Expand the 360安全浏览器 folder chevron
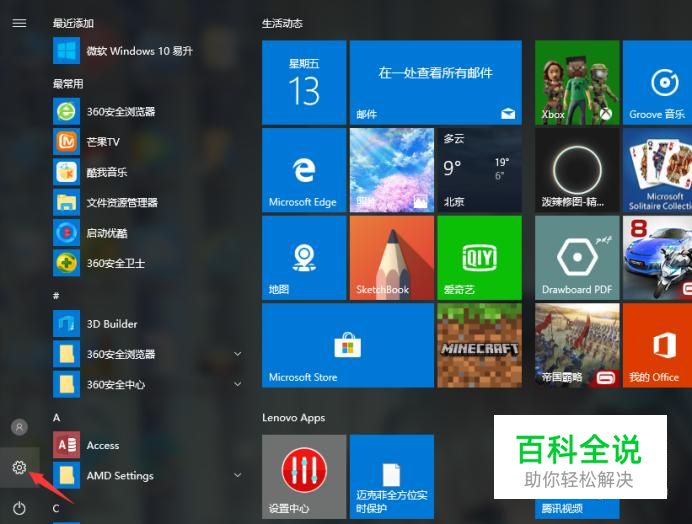This screenshot has width=692, height=524. tap(237, 354)
